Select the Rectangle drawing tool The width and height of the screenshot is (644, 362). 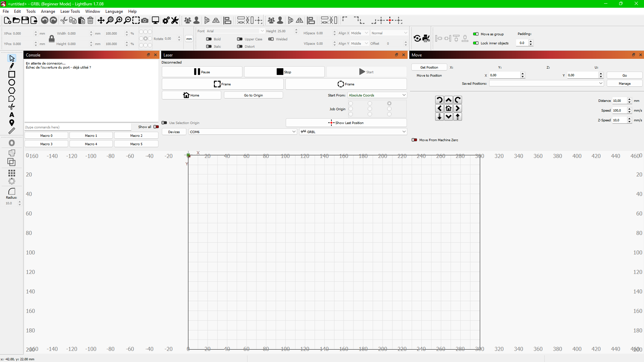point(12,74)
